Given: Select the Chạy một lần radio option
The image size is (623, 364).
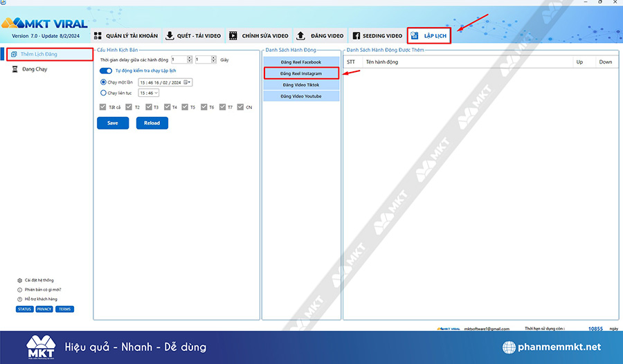Looking at the screenshot, I should [103, 82].
